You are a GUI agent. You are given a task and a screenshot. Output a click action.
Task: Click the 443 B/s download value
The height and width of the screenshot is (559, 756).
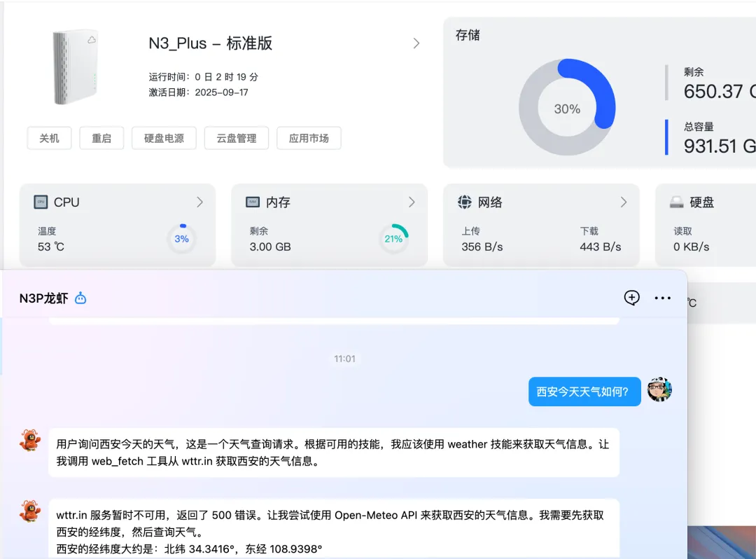pos(601,247)
